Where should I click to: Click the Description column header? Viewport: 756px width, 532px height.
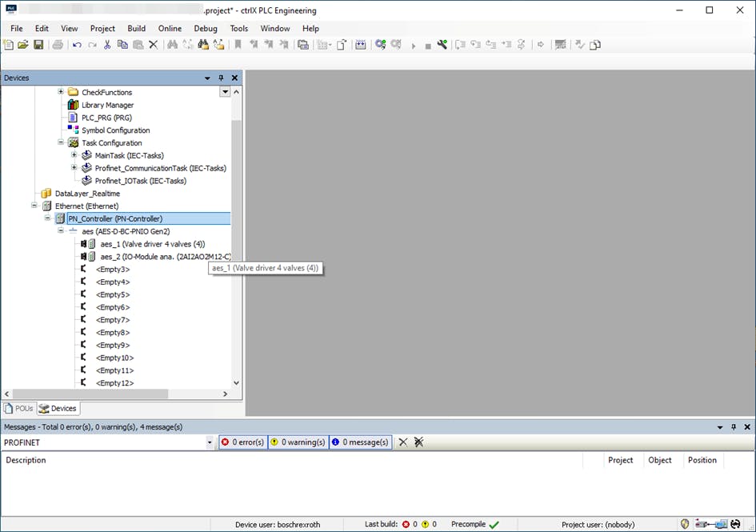[x=26, y=460]
